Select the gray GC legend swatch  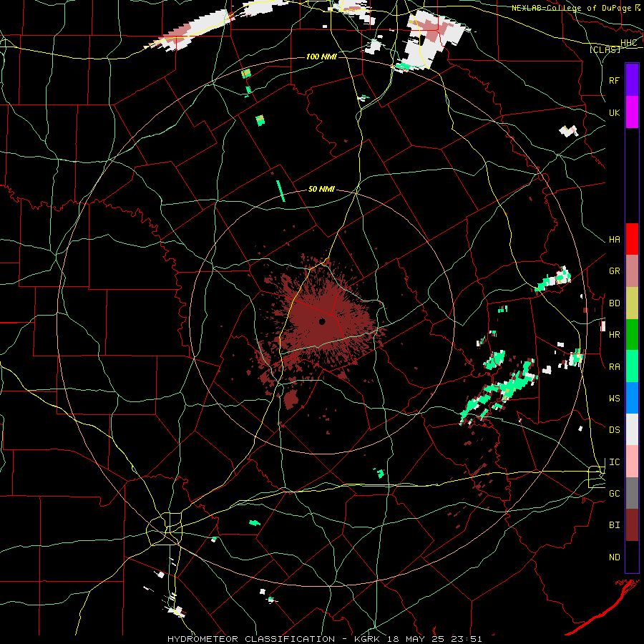pos(632,493)
